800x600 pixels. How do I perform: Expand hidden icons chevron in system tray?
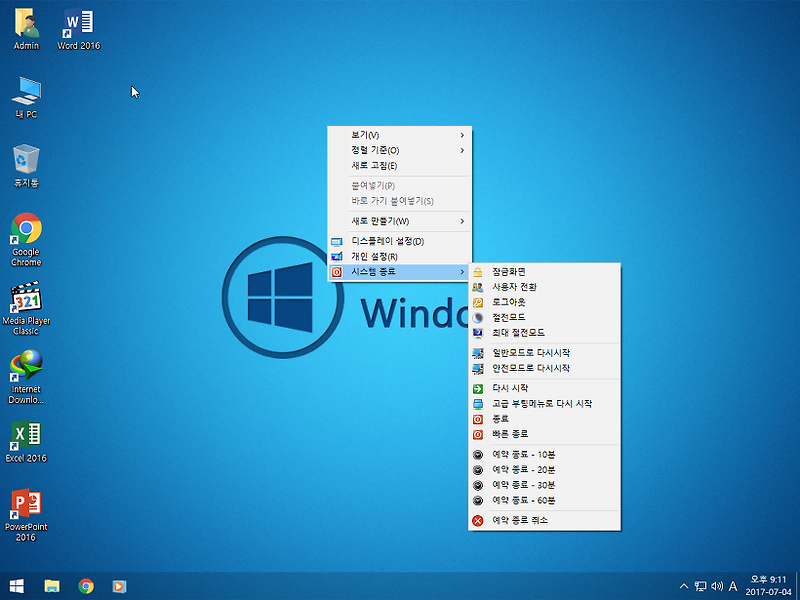(684, 586)
